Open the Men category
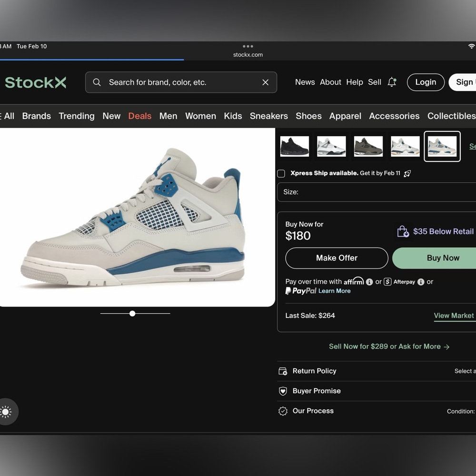Screen dimensions: 476x476 click(168, 116)
